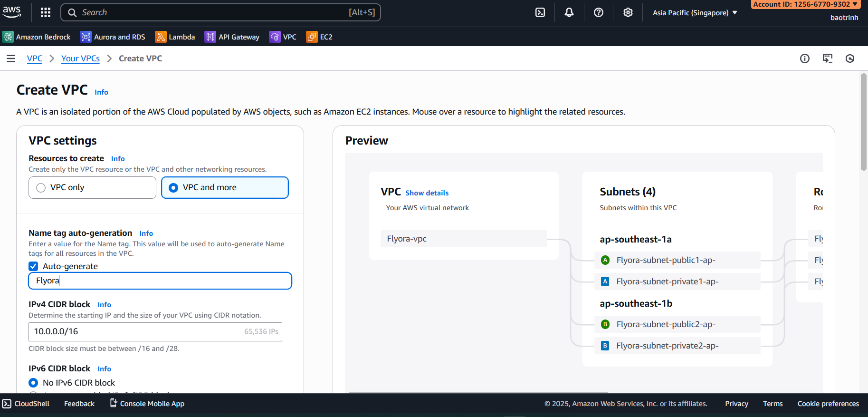This screenshot has width=868, height=417.
Task: Open the API Gateway favorites item
Action: pyautogui.click(x=232, y=37)
